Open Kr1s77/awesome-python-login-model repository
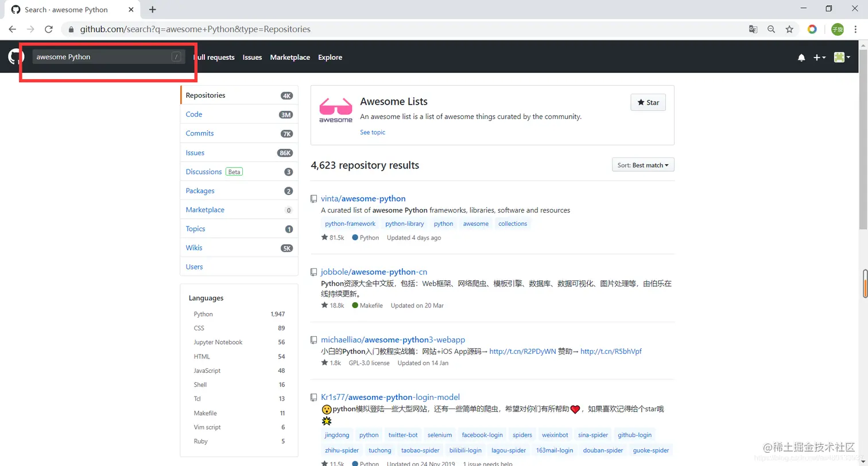Viewport: 868px width, 466px height. coord(390,398)
